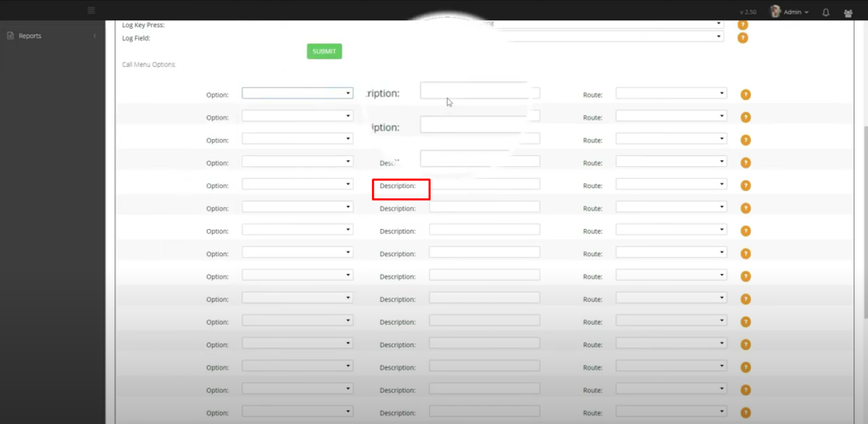Screen dimensions: 868x424
Task: Click the 'v 2.50' version text
Action: coord(748,12)
